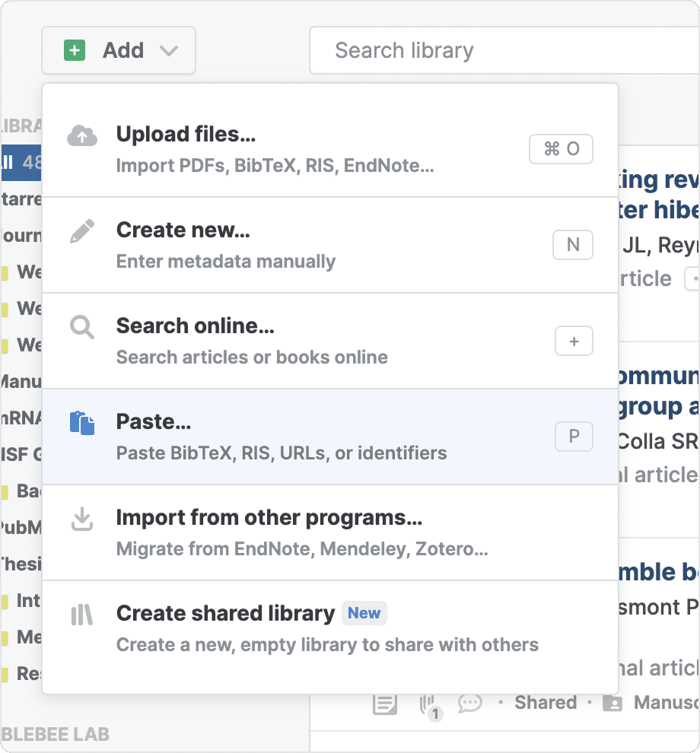Click the notes icon under the article
Screen dimensions: 700x753
point(385,704)
